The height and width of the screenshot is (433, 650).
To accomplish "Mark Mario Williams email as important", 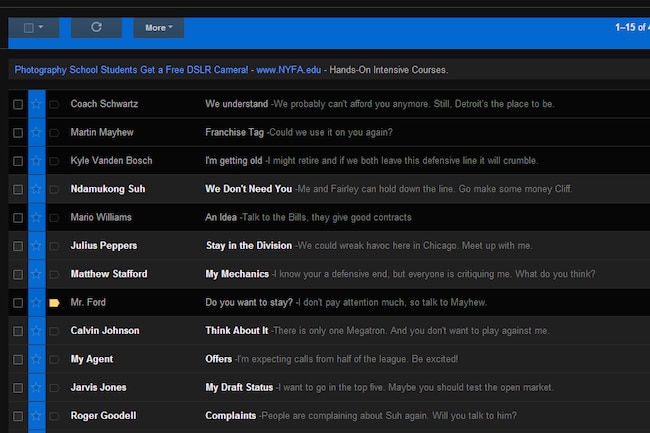I will point(54,218).
